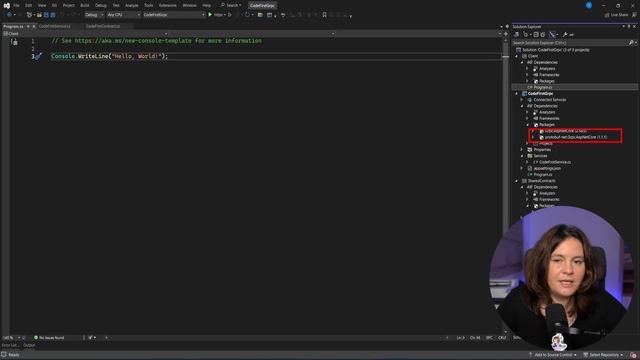Click the Console.WriteLine code line
The width and height of the screenshot is (640, 360).
109,56
